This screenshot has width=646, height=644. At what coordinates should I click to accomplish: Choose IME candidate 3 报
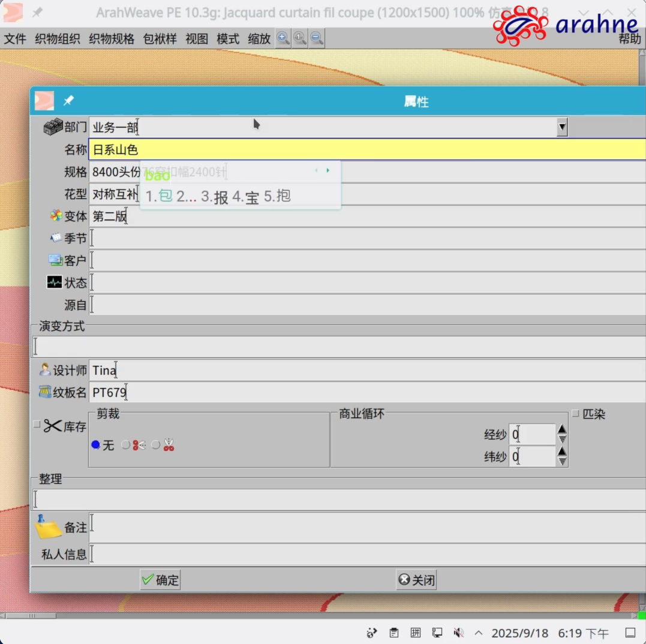(x=214, y=197)
